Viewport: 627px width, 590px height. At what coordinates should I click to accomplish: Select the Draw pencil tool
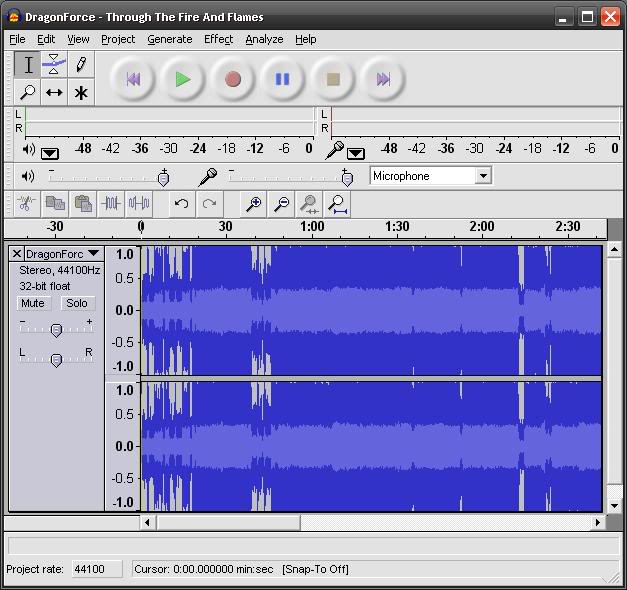tap(81, 65)
